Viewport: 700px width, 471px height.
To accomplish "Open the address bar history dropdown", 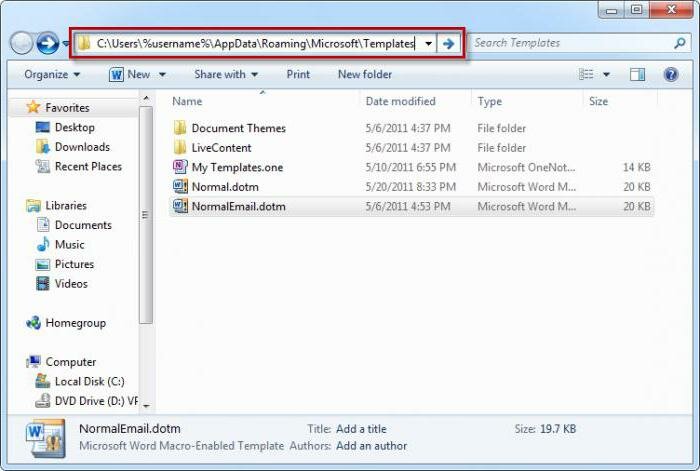I will (428, 44).
